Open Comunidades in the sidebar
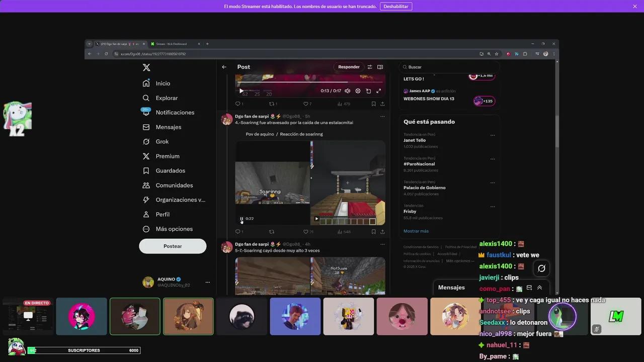 click(168, 186)
